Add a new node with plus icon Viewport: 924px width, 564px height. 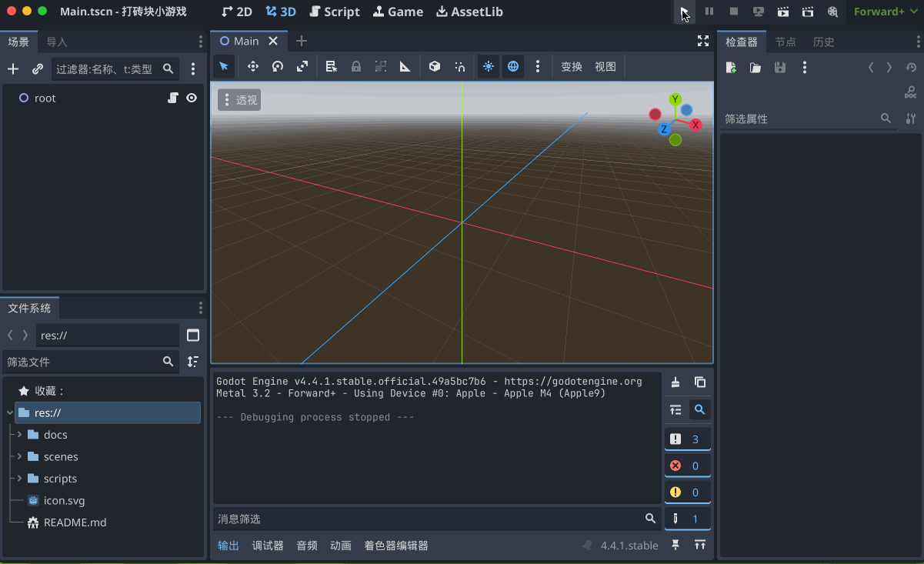pyautogui.click(x=13, y=69)
